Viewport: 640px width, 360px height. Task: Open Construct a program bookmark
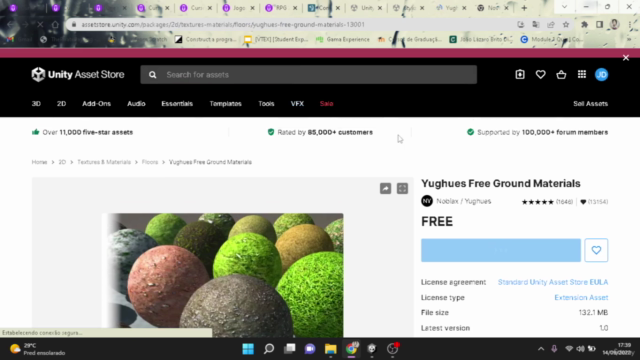tap(206, 39)
